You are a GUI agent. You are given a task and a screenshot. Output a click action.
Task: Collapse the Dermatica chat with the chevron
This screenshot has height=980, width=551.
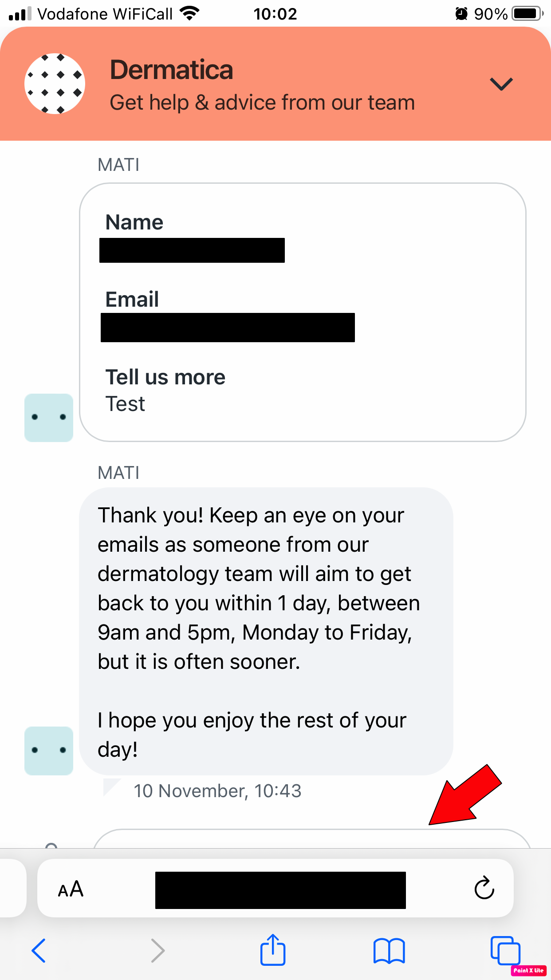point(501,84)
